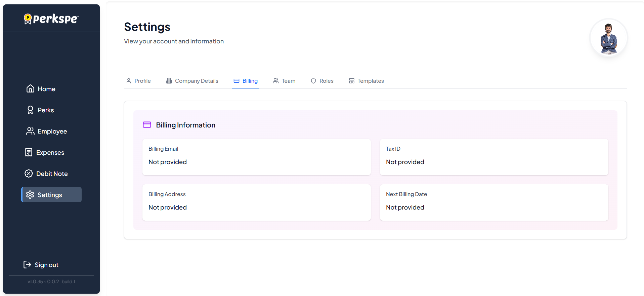Click the Tax ID field card
The height and width of the screenshot is (296, 644).
coord(494,157)
